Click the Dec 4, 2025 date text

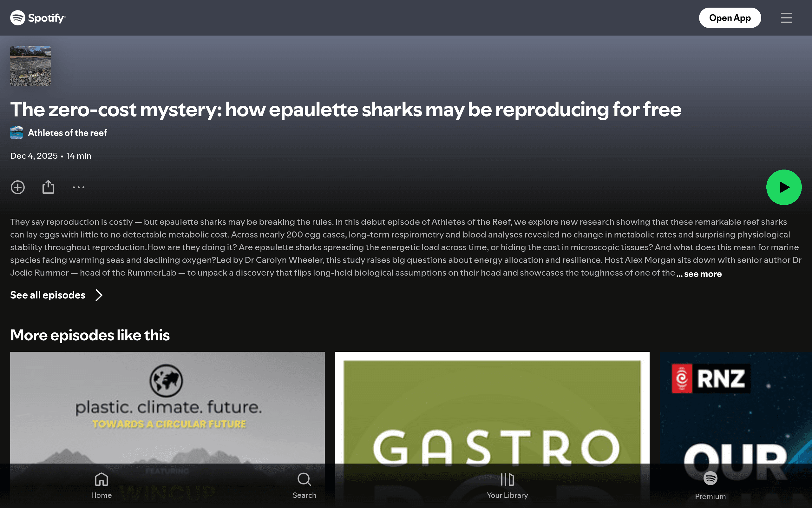click(x=34, y=156)
